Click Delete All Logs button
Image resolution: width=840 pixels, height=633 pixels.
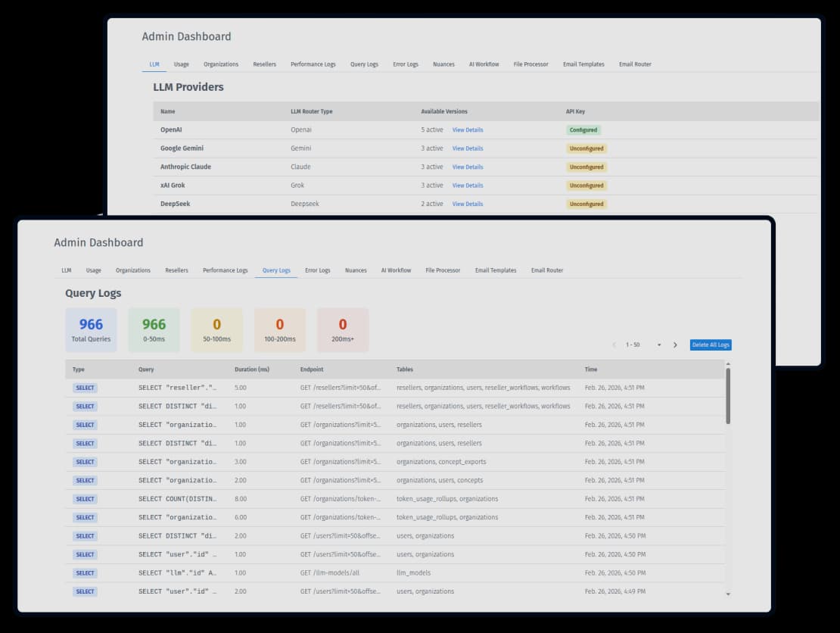[x=711, y=345]
